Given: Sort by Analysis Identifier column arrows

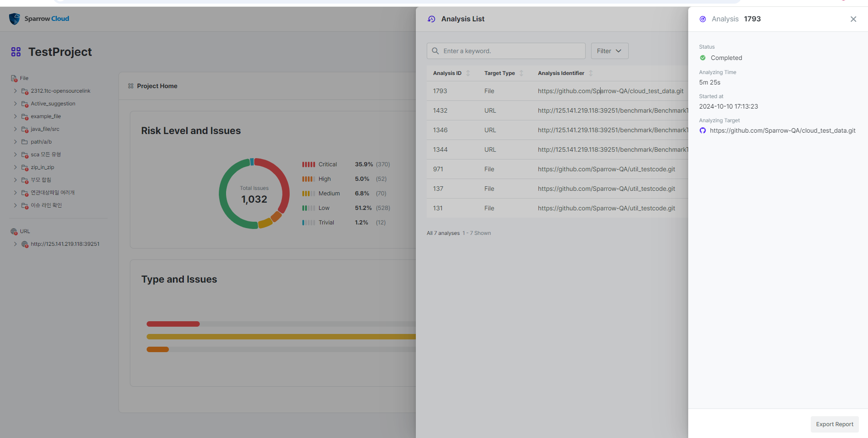Looking at the screenshot, I should click(x=591, y=73).
